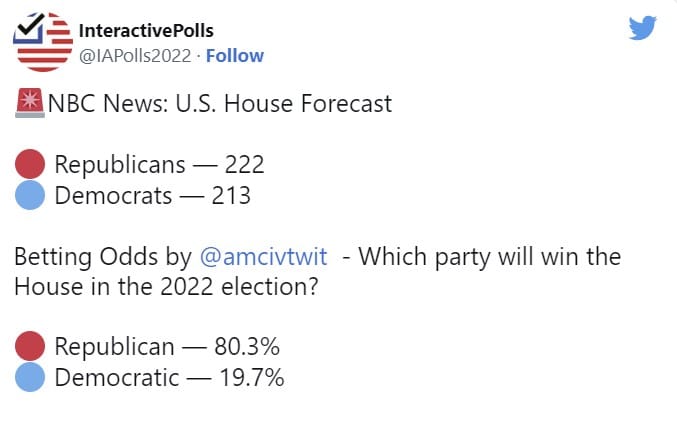Viewport: 677px width, 423px height.
Task: Click blue circle beside Democratic 19.7%
Action: pos(31,378)
